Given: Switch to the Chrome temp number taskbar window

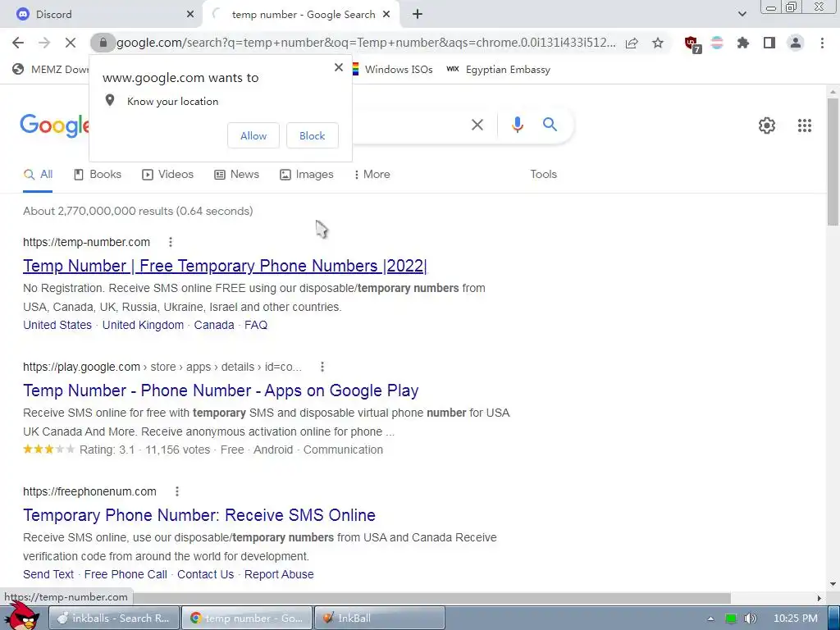Looking at the screenshot, I should point(246,619).
